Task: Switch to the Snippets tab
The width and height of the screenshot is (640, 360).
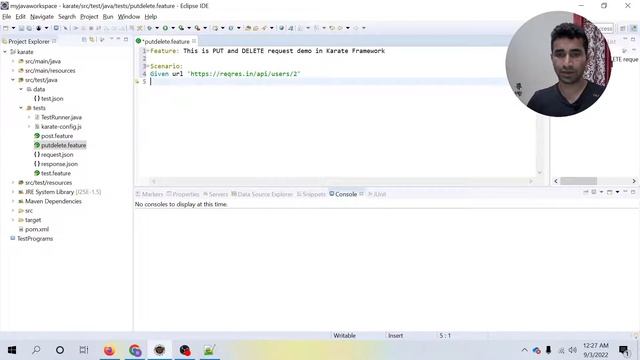Action: tap(311, 194)
